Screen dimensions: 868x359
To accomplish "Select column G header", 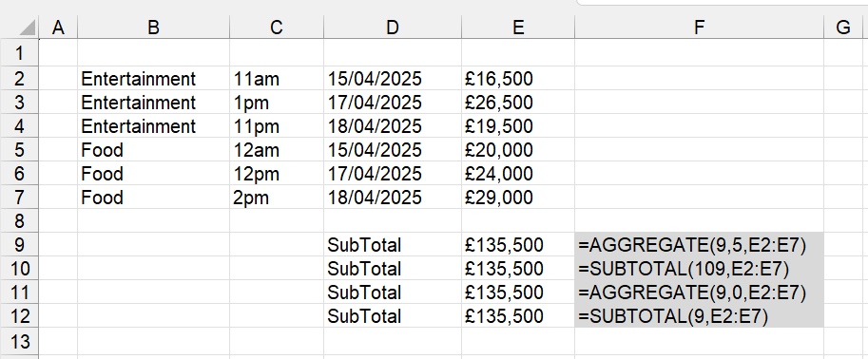I will [x=845, y=27].
